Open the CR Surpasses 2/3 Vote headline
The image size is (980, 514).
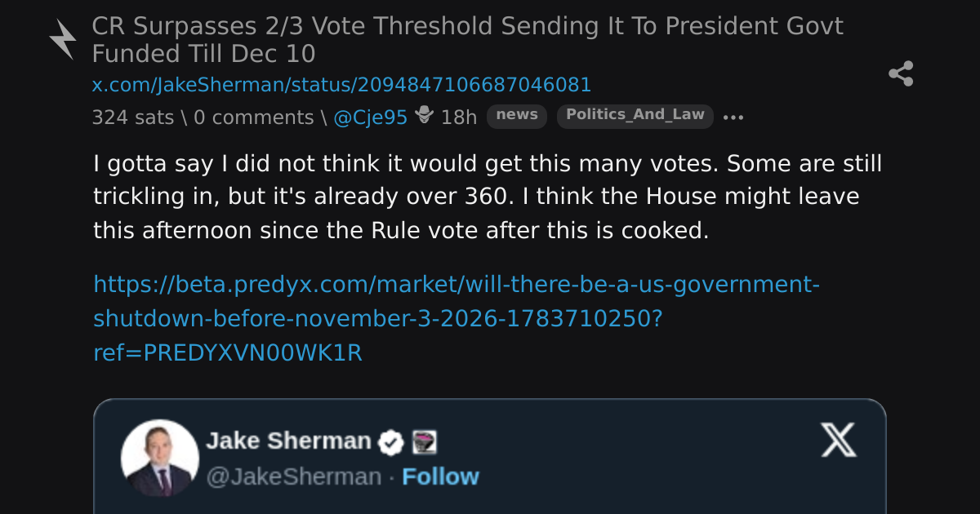tap(467, 40)
